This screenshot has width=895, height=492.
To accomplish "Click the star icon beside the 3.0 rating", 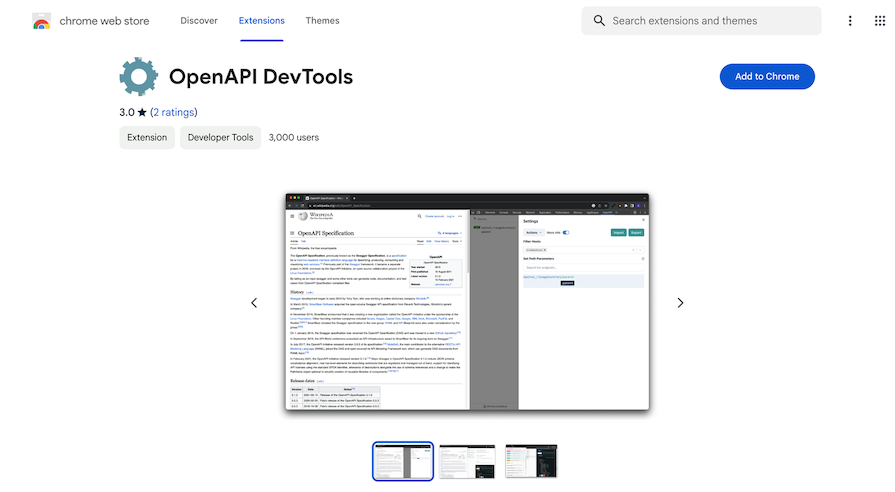I will coord(142,112).
